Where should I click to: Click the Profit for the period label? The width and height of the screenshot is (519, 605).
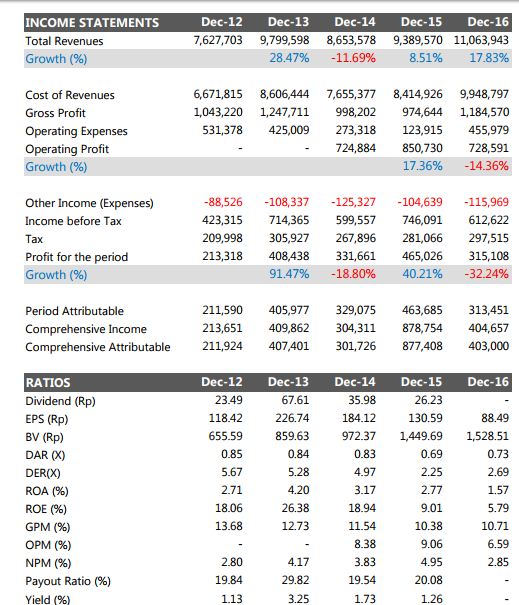pyautogui.click(x=76, y=257)
